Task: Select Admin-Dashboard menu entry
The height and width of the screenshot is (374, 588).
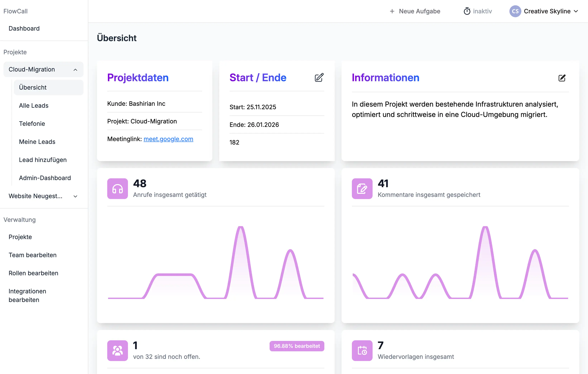Action: (x=45, y=178)
